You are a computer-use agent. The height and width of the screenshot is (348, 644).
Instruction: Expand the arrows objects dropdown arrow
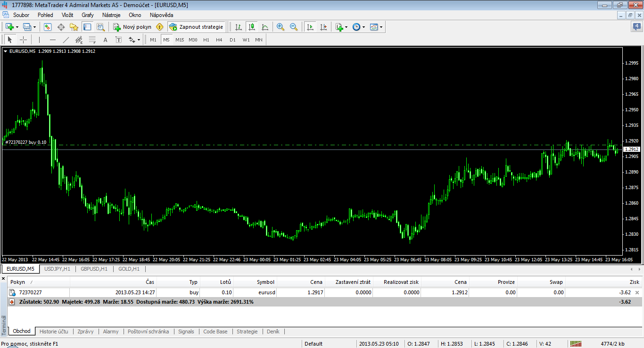[139, 40]
